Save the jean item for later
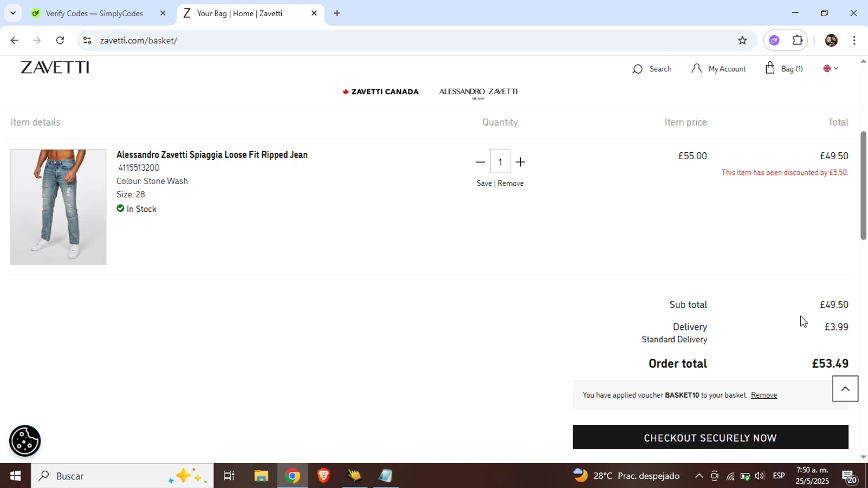868x488 pixels. tap(484, 184)
